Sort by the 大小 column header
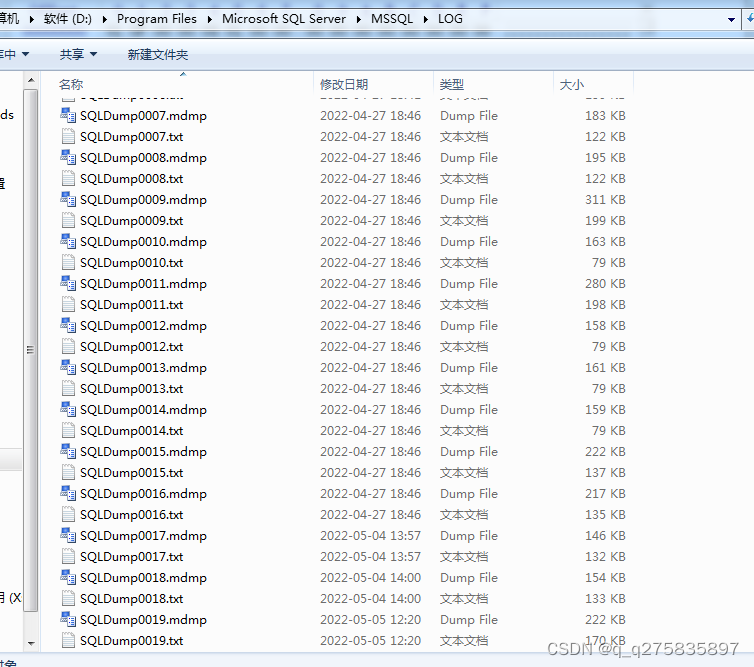Screen dimensions: 754x667 pos(593,84)
